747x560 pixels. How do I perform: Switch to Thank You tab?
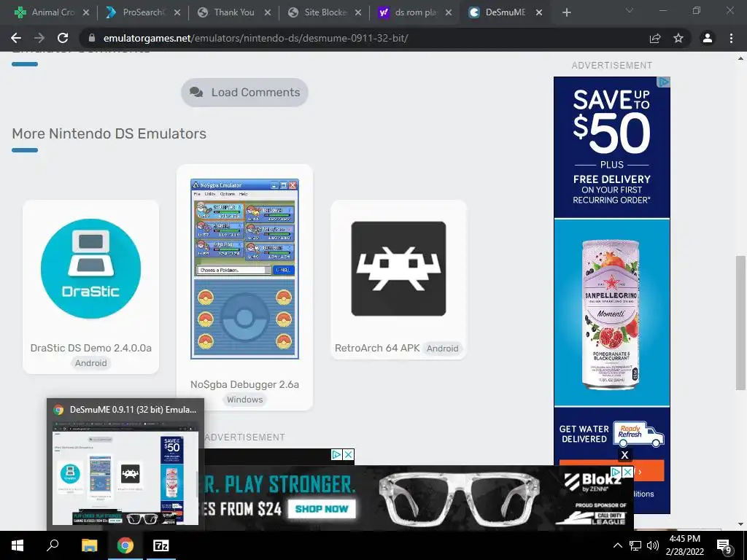233,12
